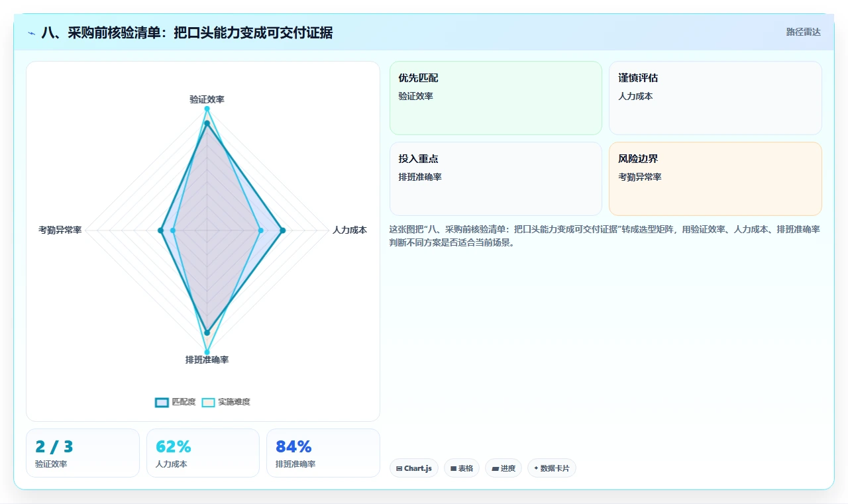This screenshot has width=848, height=504.
Task: Toggle the 匹配度 legend item
Action: tap(176, 402)
